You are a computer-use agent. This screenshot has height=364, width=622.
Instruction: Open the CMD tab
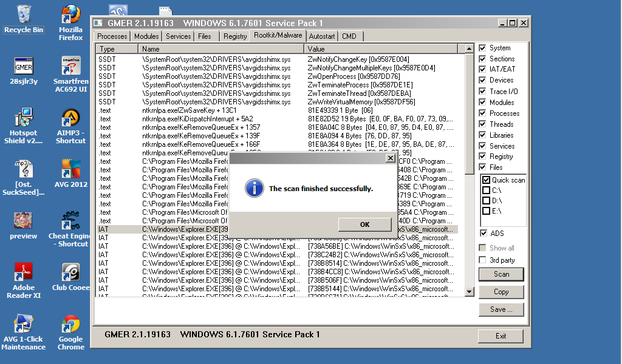point(349,36)
